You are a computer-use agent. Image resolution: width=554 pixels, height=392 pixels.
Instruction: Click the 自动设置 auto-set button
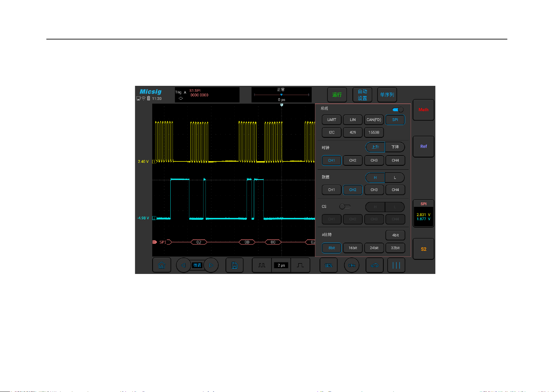tap(362, 95)
